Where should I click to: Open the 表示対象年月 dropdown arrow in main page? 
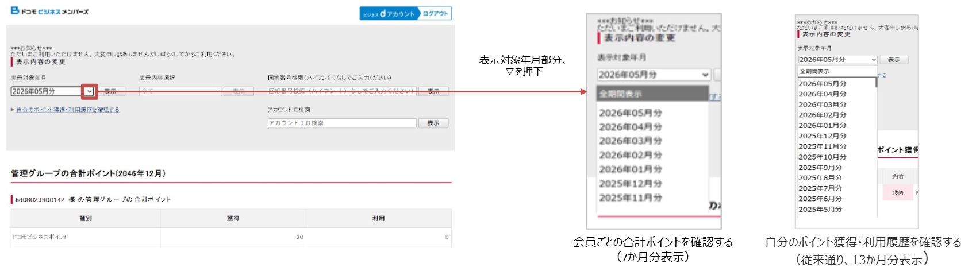click(x=89, y=91)
